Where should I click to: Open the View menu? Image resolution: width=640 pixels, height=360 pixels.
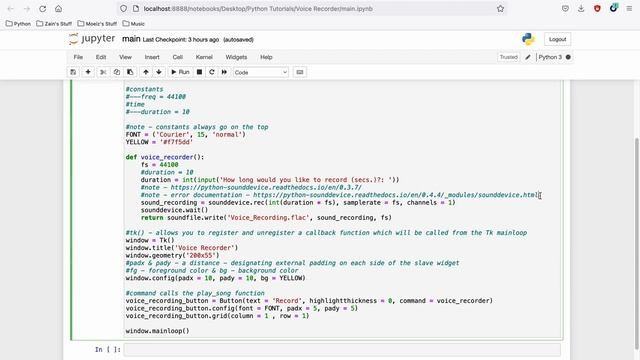click(125, 57)
